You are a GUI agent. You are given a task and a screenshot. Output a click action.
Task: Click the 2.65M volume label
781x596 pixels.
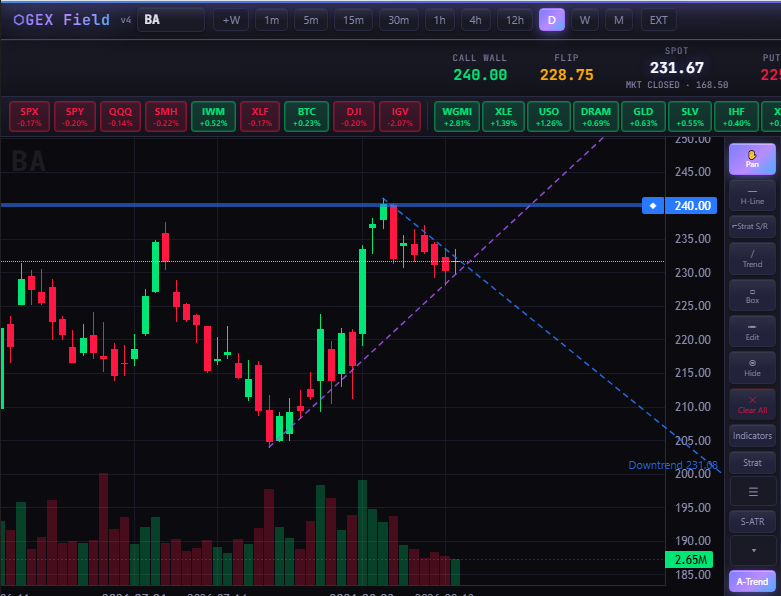click(689, 560)
